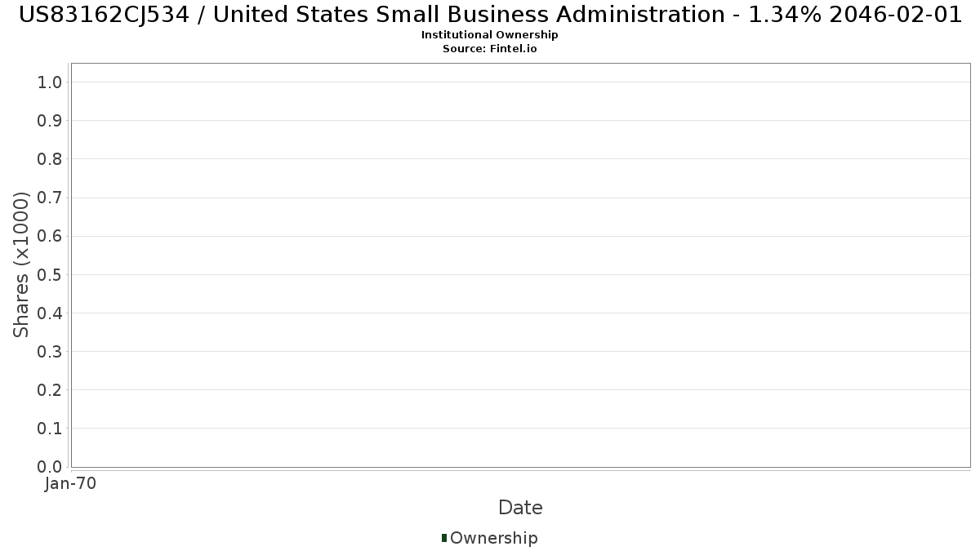This screenshot has width=980, height=551.
Task: Click the 0.6 y-axis tick label
Action: click(50, 236)
